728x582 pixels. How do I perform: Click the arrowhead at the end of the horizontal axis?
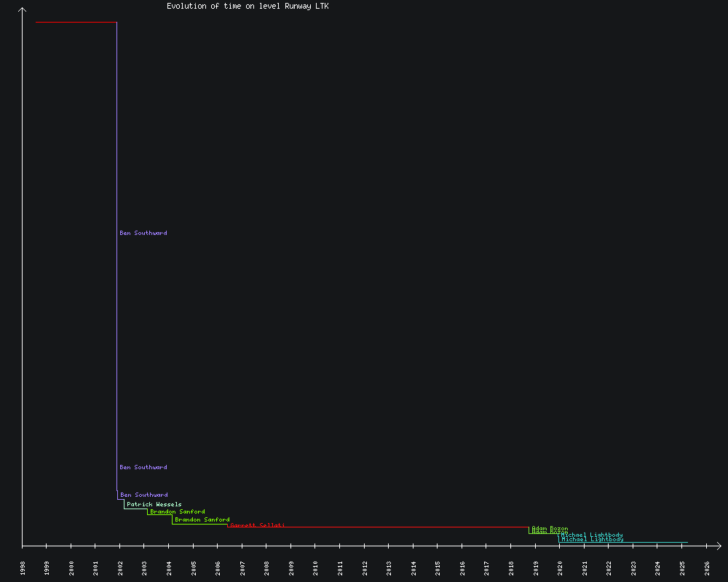pos(719,545)
